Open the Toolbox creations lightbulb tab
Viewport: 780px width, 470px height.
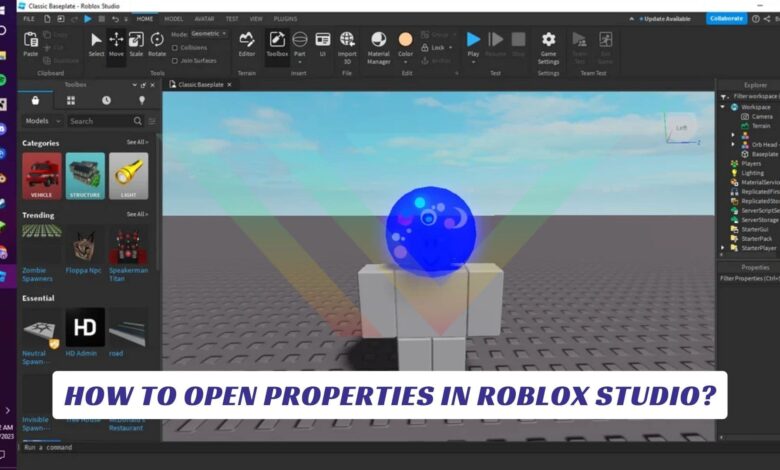pyautogui.click(x=142, y=100)
